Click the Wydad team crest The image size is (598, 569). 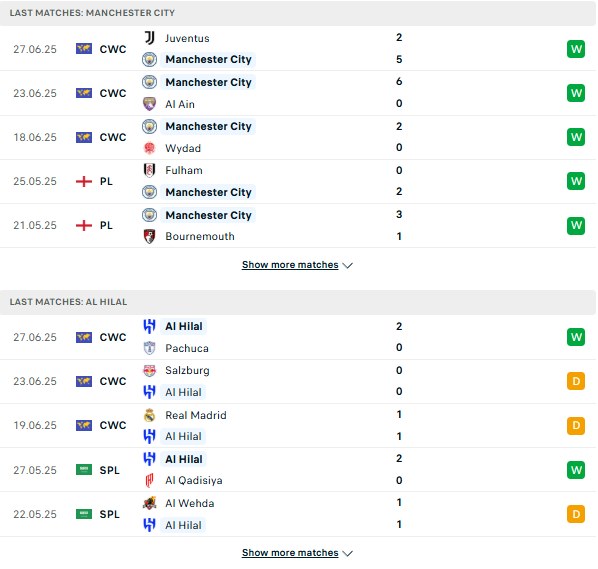pyautogui.click(x=150, y=148)
